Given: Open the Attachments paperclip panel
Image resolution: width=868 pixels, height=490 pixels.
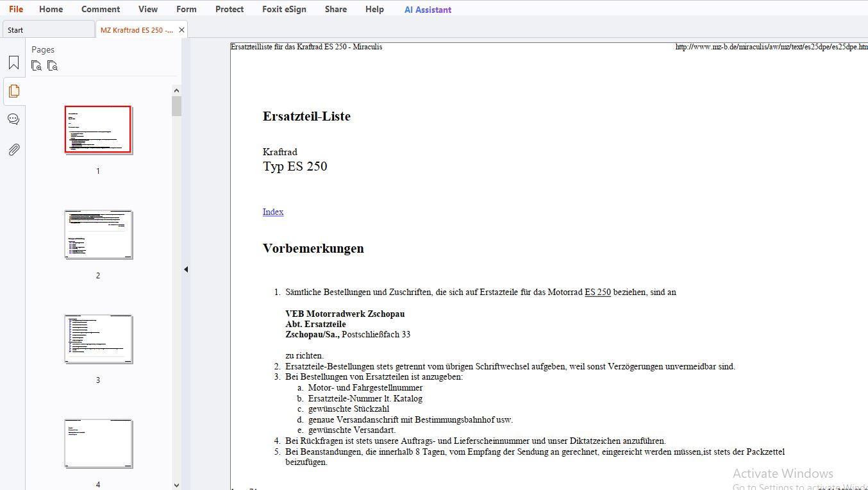Looking at the screenshot, I should pos(13,149).
